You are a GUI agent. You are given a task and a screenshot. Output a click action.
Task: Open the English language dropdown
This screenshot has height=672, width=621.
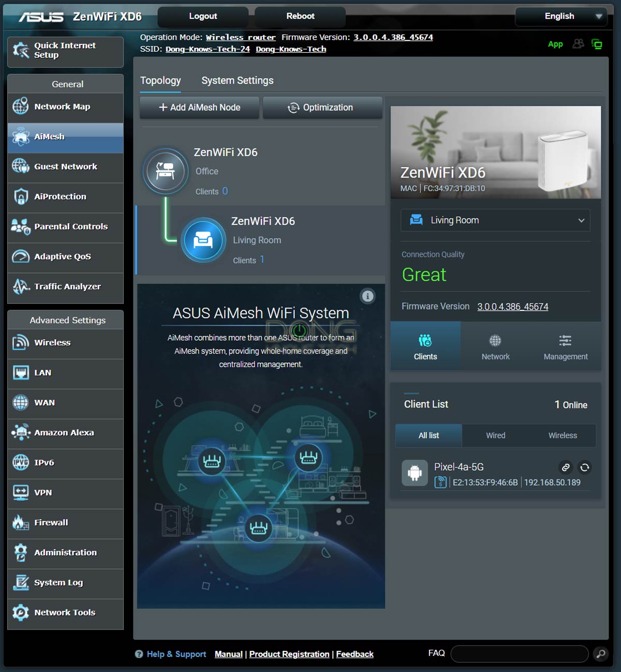click(x=561, y=17)
